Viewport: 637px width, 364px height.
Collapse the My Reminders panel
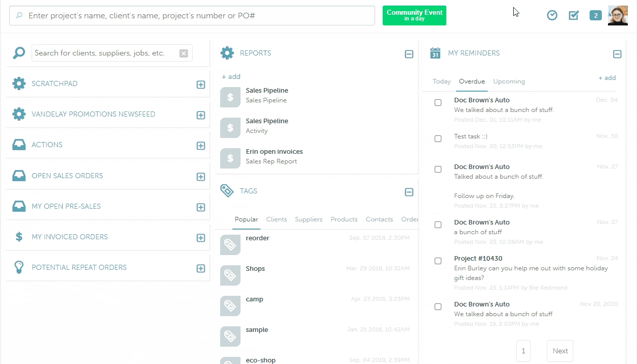(617, 53)
